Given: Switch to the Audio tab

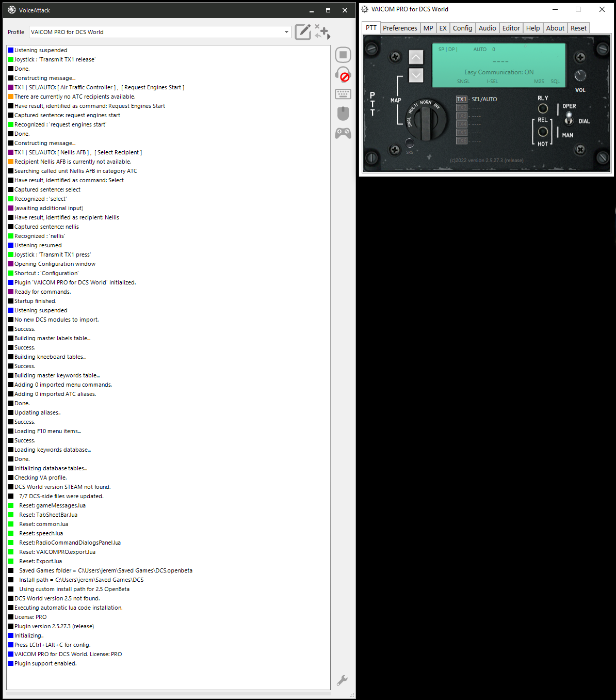Looking at the screenshot, I should point(488,28).
